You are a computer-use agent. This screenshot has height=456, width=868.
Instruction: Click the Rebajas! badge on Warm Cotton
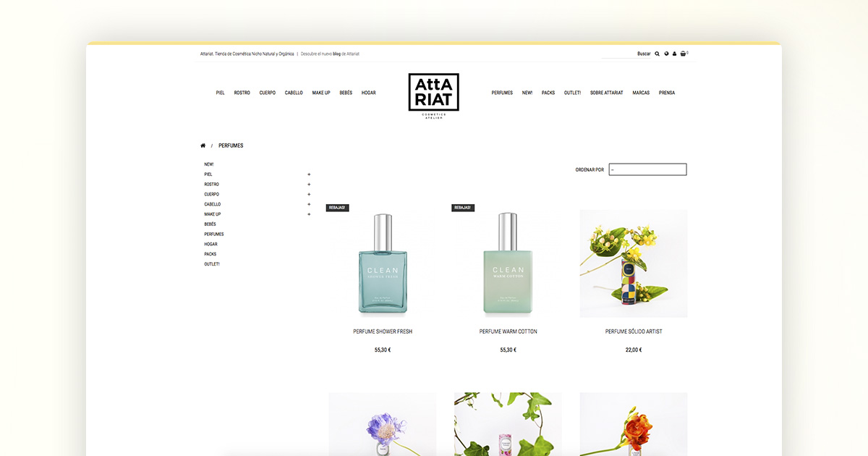[x=463, y=208]
